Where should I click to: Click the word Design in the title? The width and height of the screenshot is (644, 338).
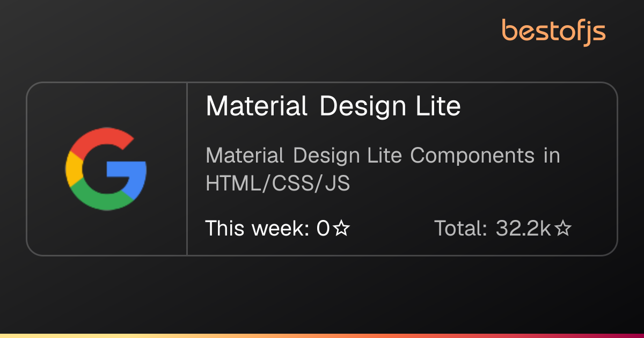click(x=363, y=107)
